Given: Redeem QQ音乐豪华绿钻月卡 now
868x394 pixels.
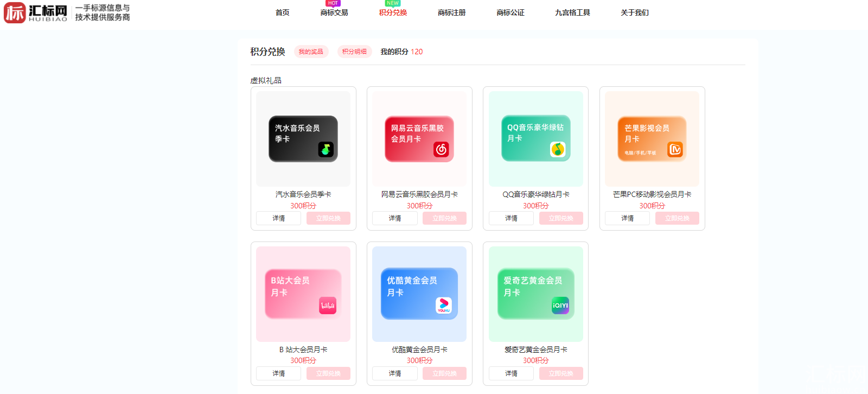Looking at the screenshot, I should 561,218.
